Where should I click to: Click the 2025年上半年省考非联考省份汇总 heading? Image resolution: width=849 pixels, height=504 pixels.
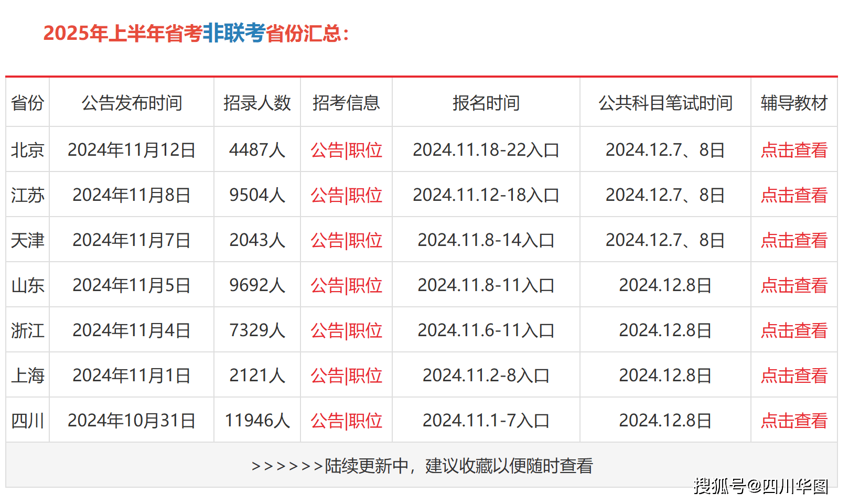click(196, 33)
